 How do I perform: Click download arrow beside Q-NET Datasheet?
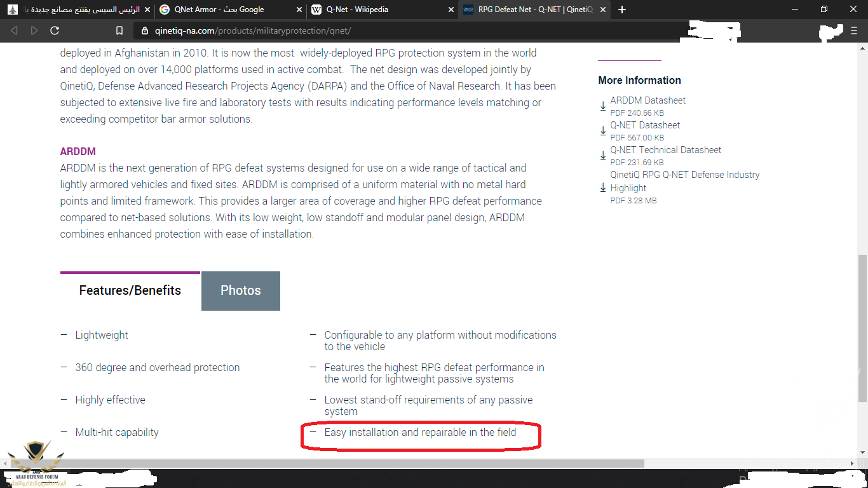pyautogui.click(x=603, y=131)
